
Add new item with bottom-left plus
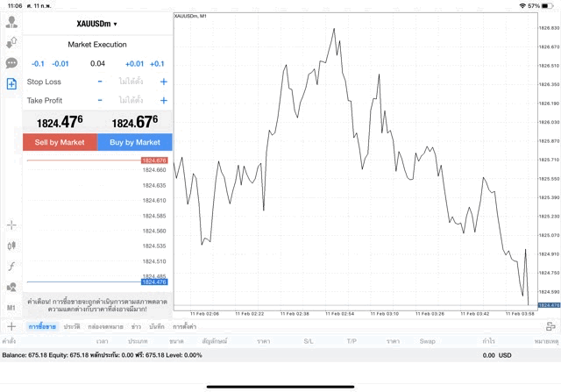pos(11,326)
